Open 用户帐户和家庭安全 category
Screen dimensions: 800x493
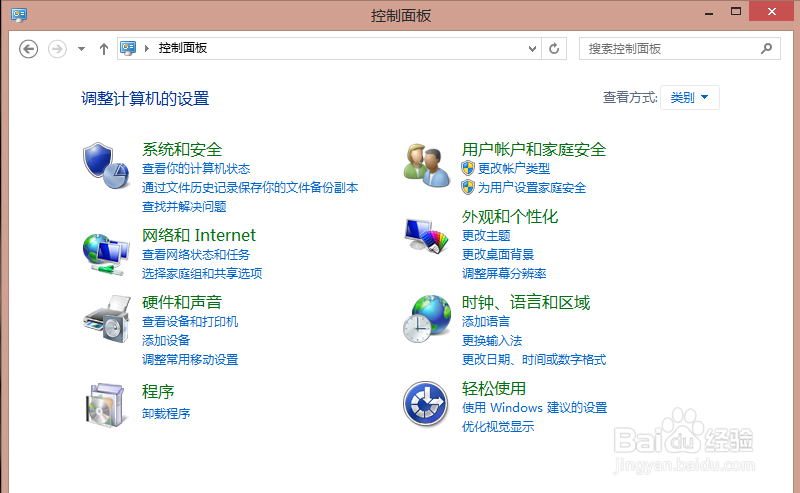534,149
